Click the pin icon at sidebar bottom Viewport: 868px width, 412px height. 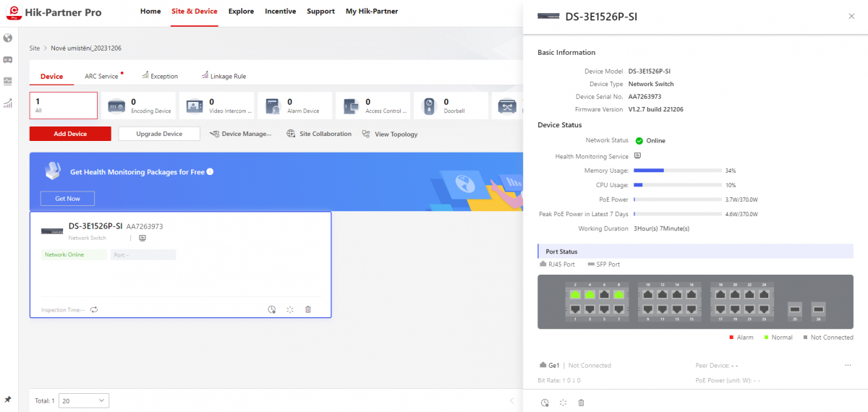tap(8, 399)
